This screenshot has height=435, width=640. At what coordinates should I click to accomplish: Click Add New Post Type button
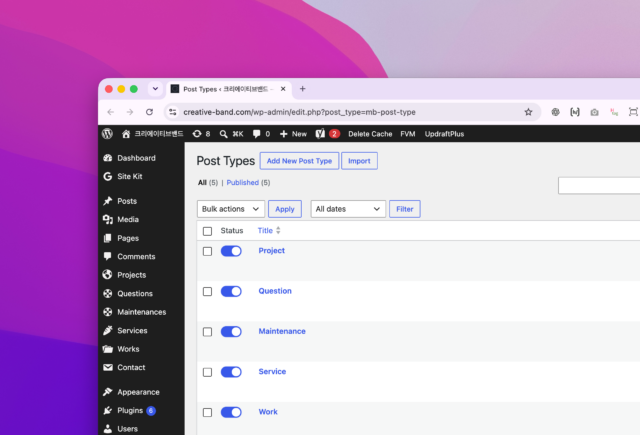click(x=299, y=161)
